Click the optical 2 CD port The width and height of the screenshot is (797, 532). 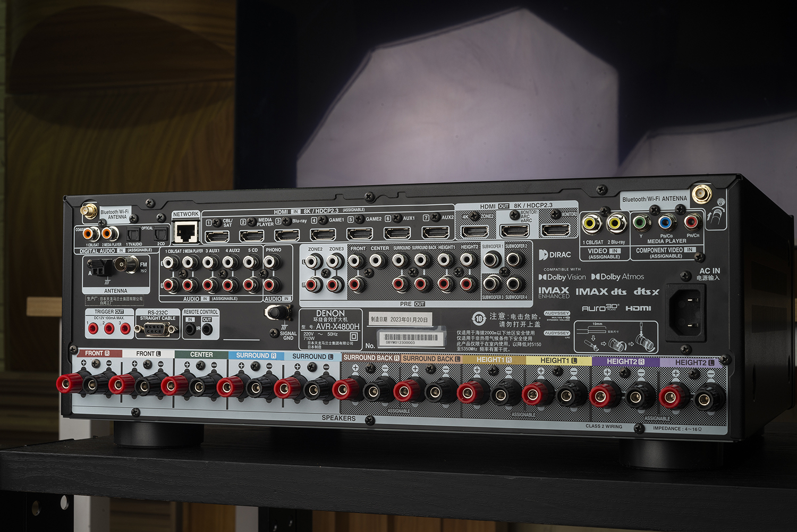pos(161,233)
